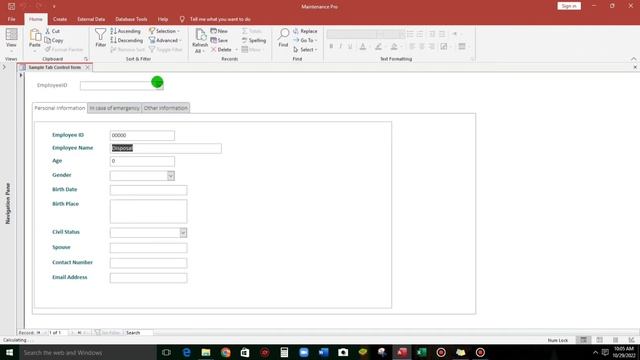Screen dimensions: 640x360
Task: Select the Other Information tab
Action: coord(166,108)
